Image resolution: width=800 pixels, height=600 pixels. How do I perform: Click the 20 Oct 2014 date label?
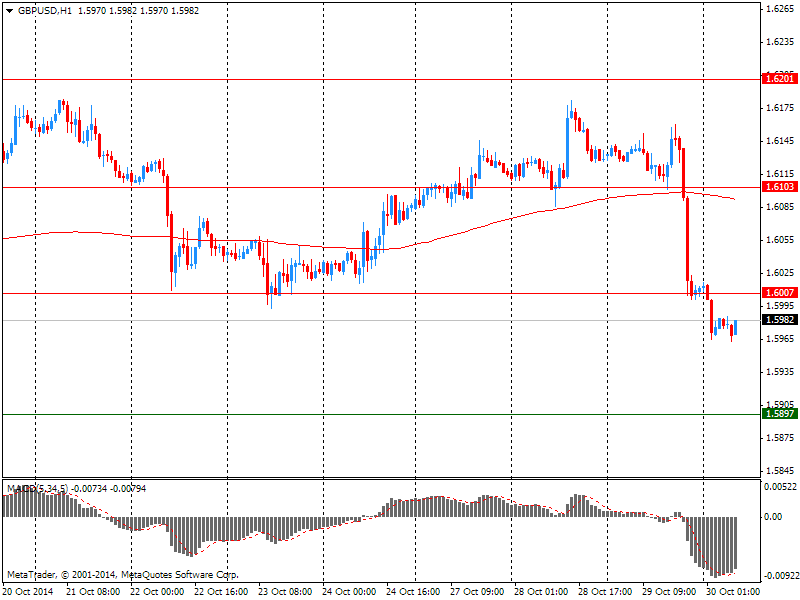tap(28, 591)
